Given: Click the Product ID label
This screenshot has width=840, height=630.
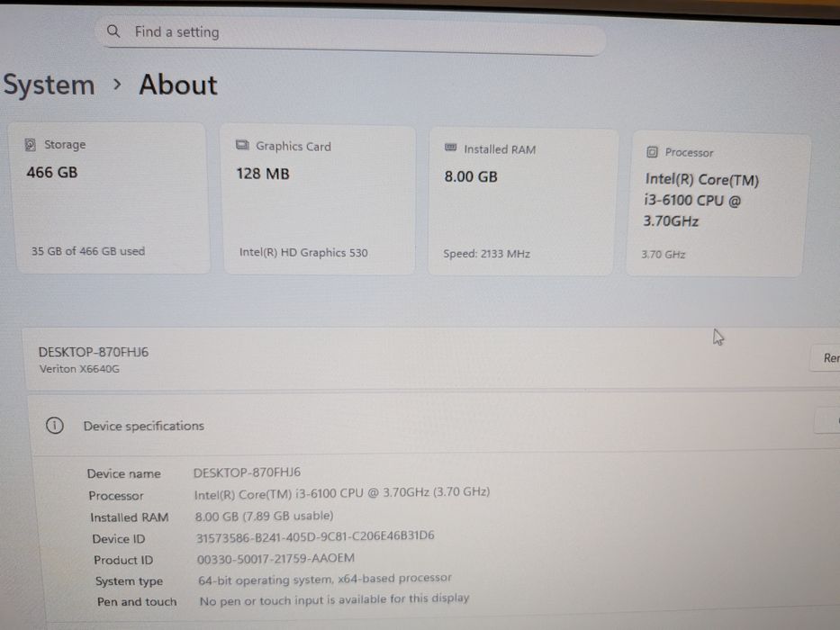Looking at the screenshot, I should click(123, 561).
